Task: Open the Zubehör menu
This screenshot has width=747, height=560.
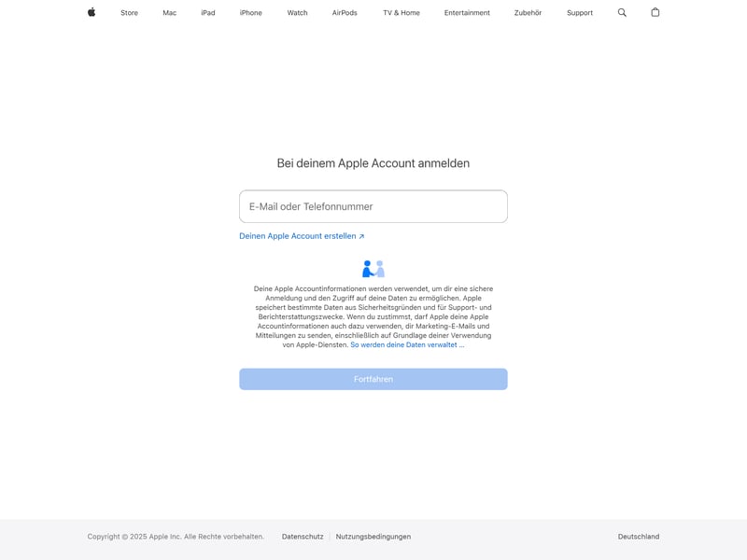Action: coord(528,13)
